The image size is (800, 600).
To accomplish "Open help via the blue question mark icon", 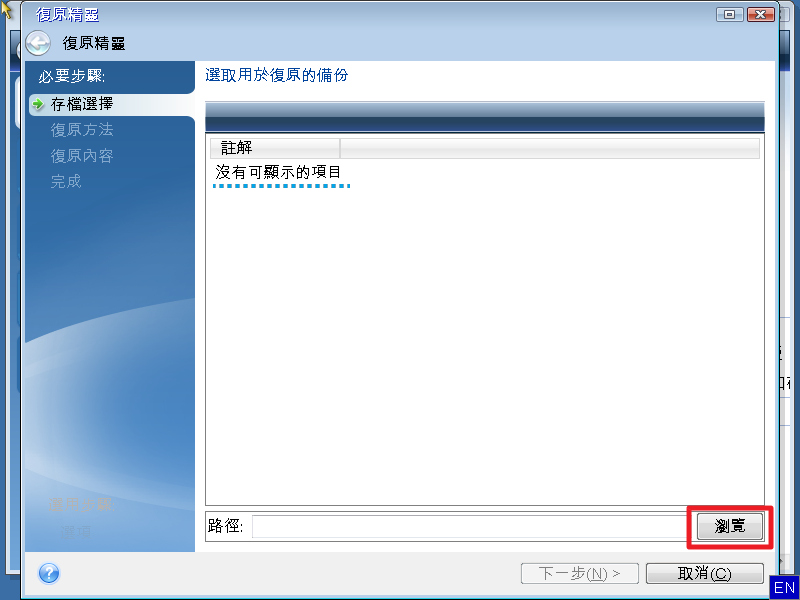I will 49,573.
